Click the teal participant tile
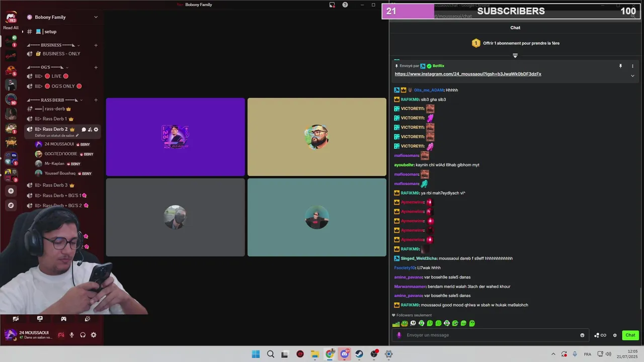This screenshot has width=644, height=362. [x=317, y=217]
